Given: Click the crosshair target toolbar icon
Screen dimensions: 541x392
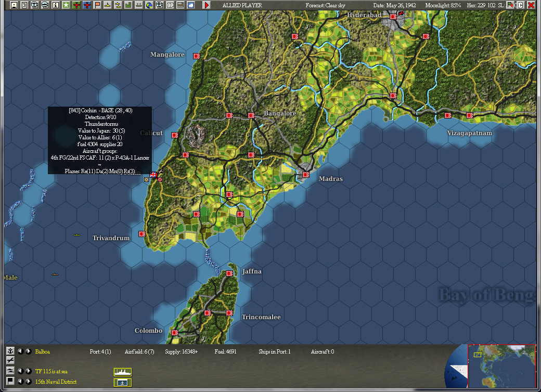Looking at the screenshot, I should (x=159, y=5).
